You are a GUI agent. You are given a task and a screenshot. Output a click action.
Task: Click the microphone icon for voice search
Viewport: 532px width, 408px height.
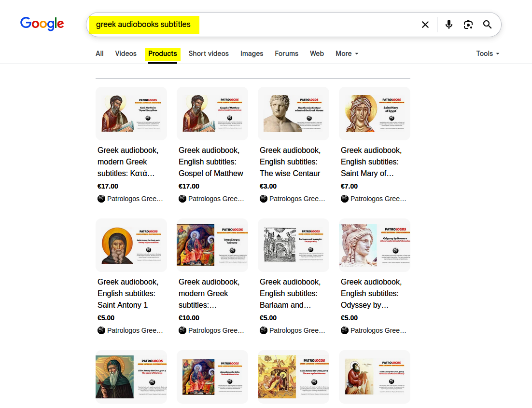click(x=448, y=24)
